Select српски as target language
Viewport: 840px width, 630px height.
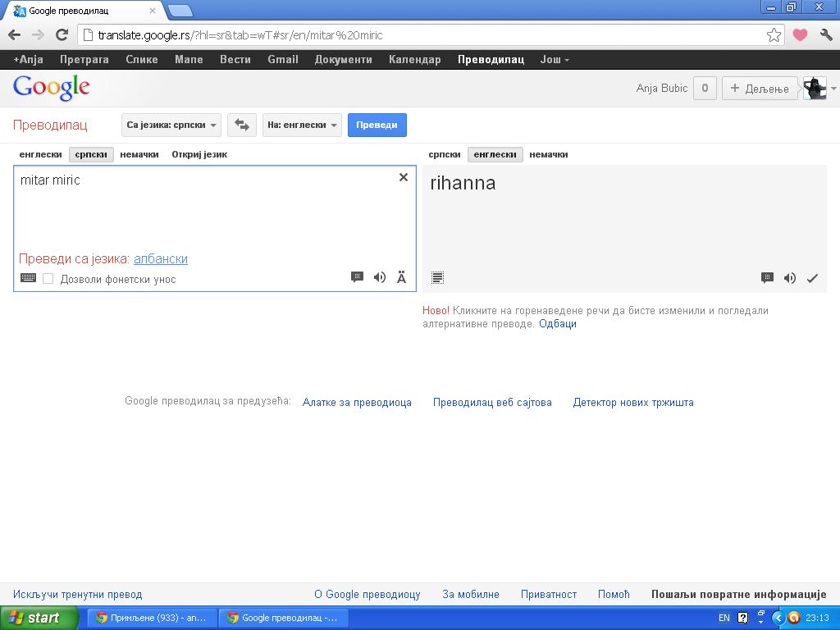coord(445,154)
